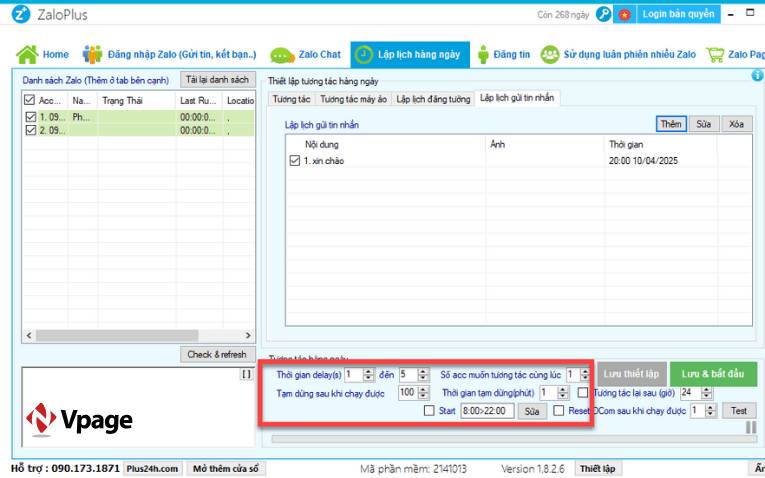
Task: Open Đăng nhập Zalo tab
Action: point(169,54)
